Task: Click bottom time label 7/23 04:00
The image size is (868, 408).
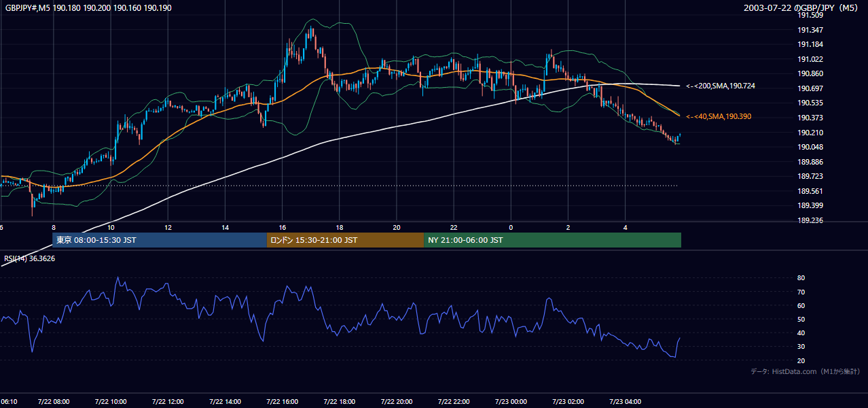Action: [626, 402]
